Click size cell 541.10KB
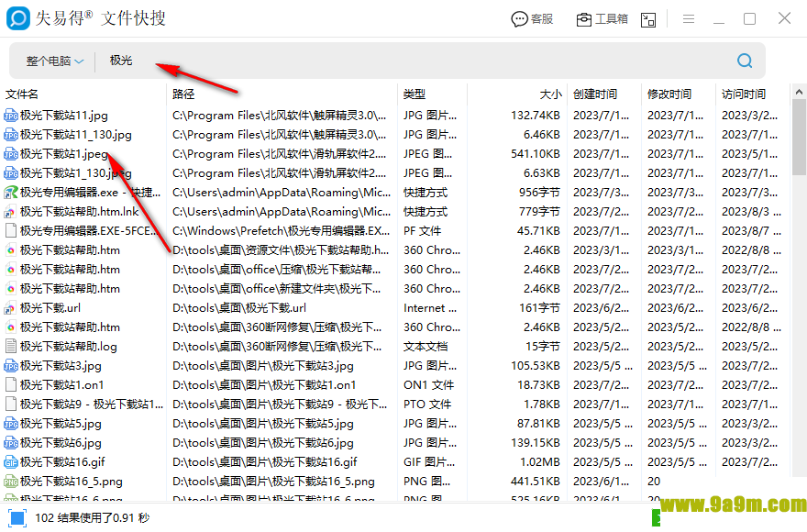807x532 pixels. [x=536, y=154]
